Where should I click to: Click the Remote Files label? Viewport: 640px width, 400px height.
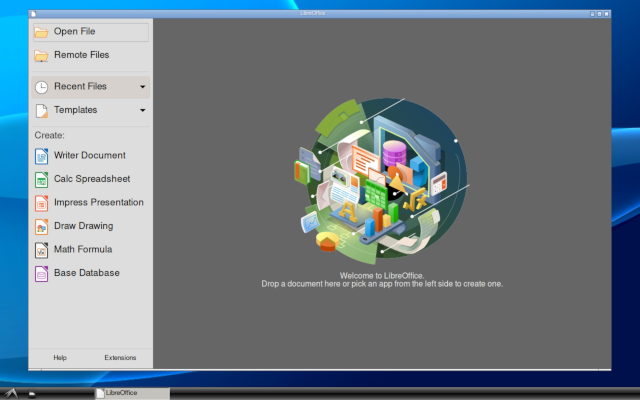[x=81, y=55]
